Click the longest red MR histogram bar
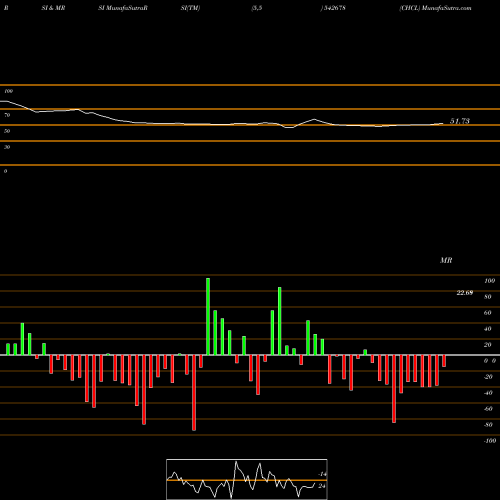This screenshot has height=500, width=500. pyautogui.click(x=194, y=393)
